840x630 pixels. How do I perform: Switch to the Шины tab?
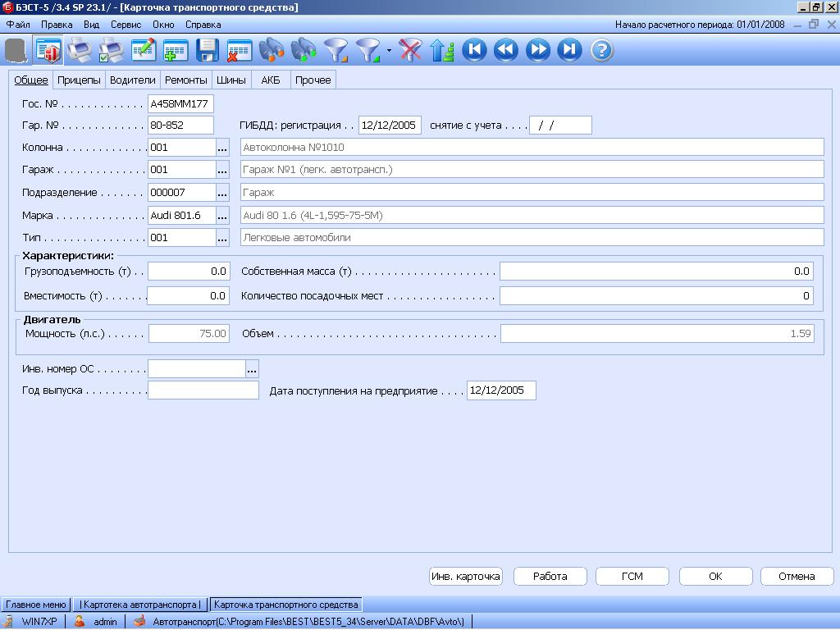[x=231, y=80]
